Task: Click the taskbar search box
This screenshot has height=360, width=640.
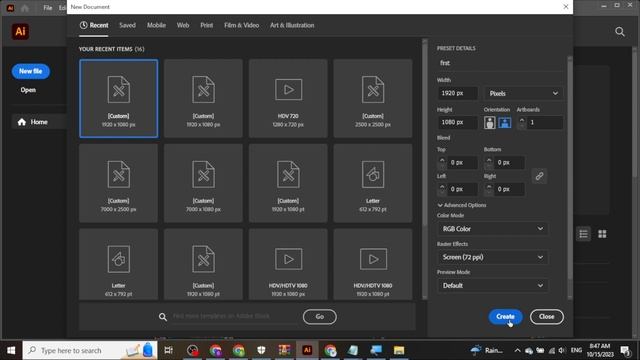Action: [x=89, y=350]
